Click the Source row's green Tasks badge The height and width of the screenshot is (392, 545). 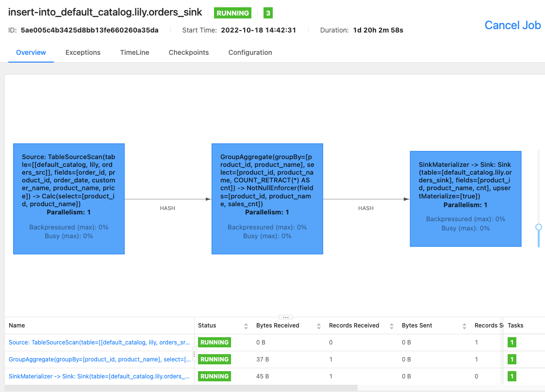tap(512, 343)
